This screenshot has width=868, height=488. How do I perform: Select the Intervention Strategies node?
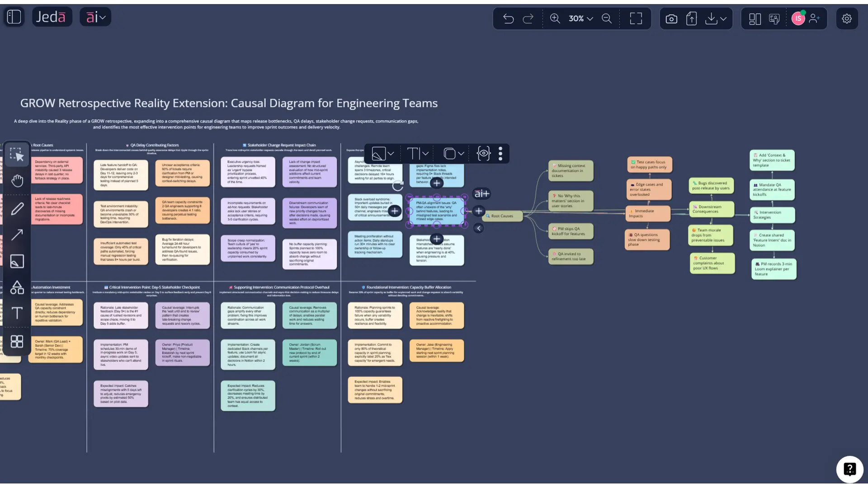[772, 215]
